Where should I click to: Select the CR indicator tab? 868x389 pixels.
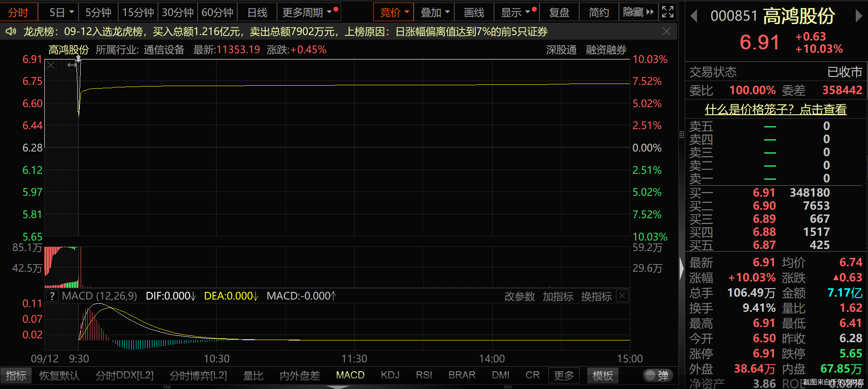(532, 375)
